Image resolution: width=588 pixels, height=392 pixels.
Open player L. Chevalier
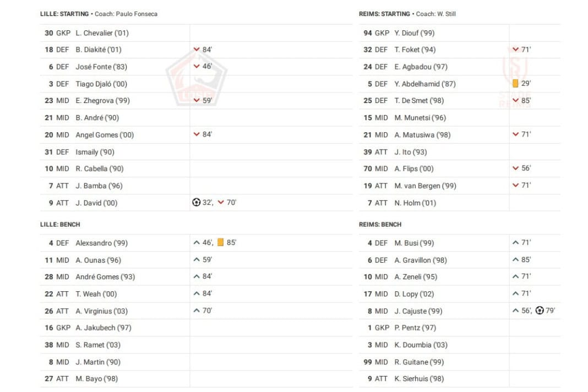click(102, 33)
